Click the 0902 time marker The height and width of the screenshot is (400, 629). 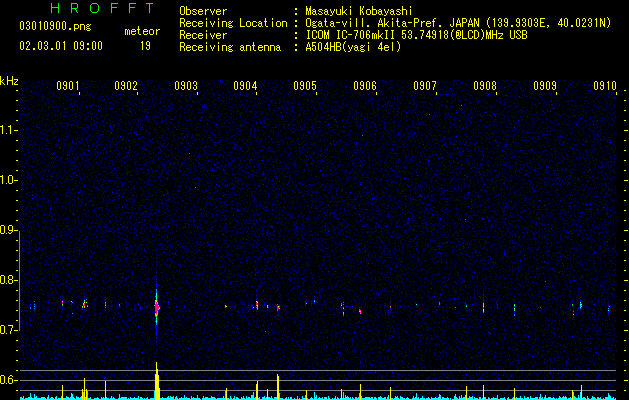[x=126, y=86]
